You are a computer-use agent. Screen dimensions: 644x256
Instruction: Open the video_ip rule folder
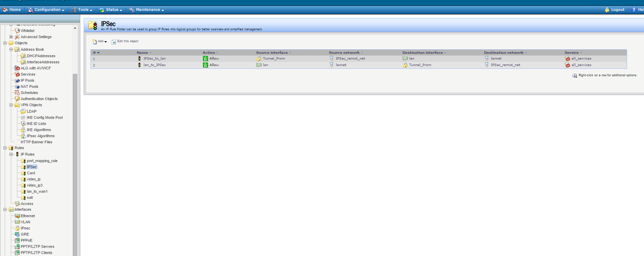tap(34, 179)
